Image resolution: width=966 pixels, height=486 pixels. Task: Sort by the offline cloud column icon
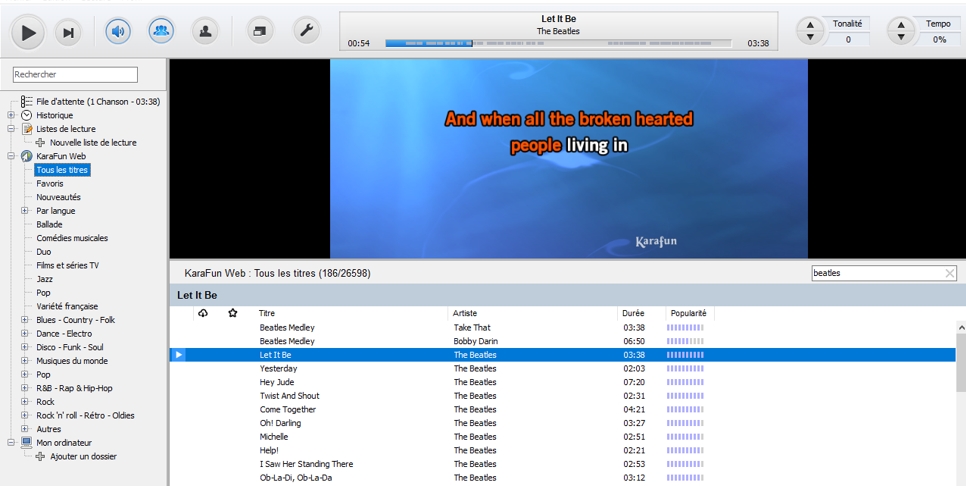tap(203, 313)
